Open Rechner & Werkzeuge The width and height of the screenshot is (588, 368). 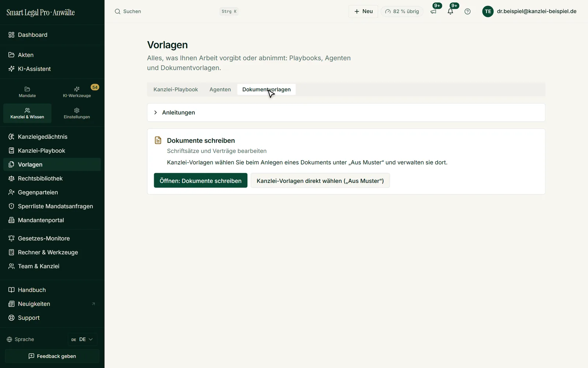click(52, 252)
